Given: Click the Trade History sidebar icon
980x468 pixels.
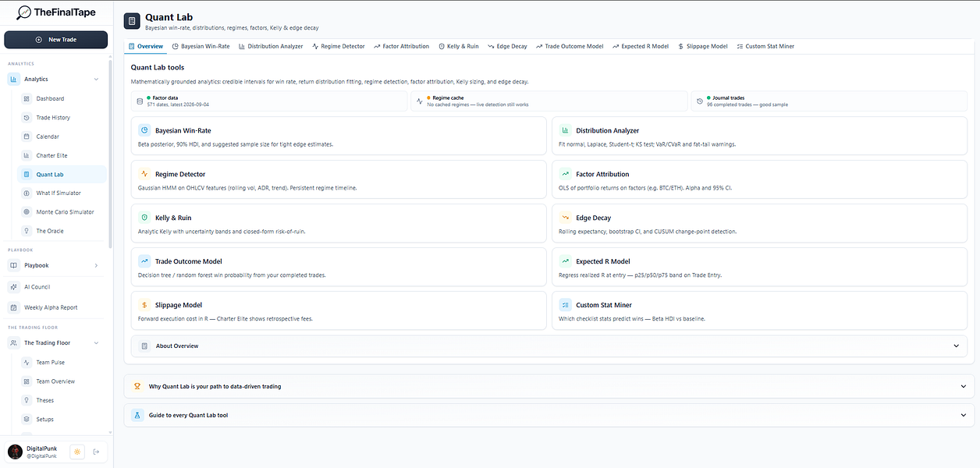Looking at the screenshot, I should (27, 118).
